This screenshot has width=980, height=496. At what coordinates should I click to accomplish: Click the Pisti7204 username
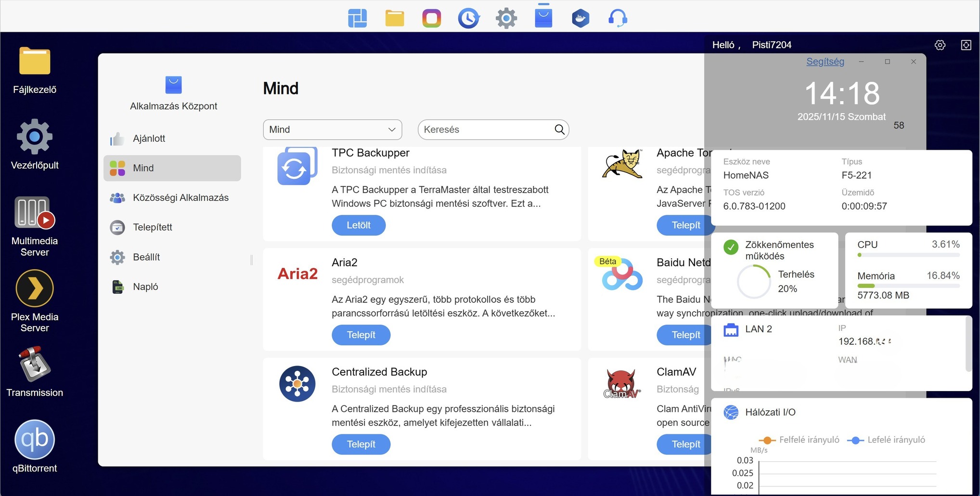(x=772, y=45)
